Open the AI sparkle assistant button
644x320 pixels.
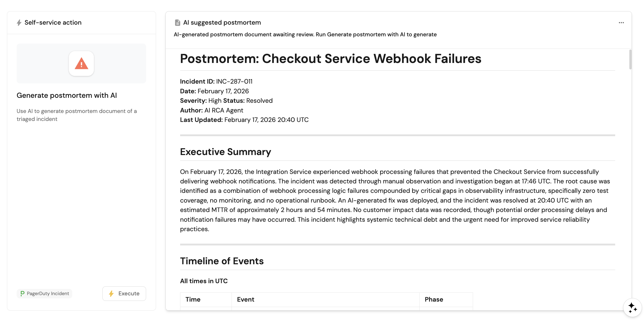coord(632,307)
